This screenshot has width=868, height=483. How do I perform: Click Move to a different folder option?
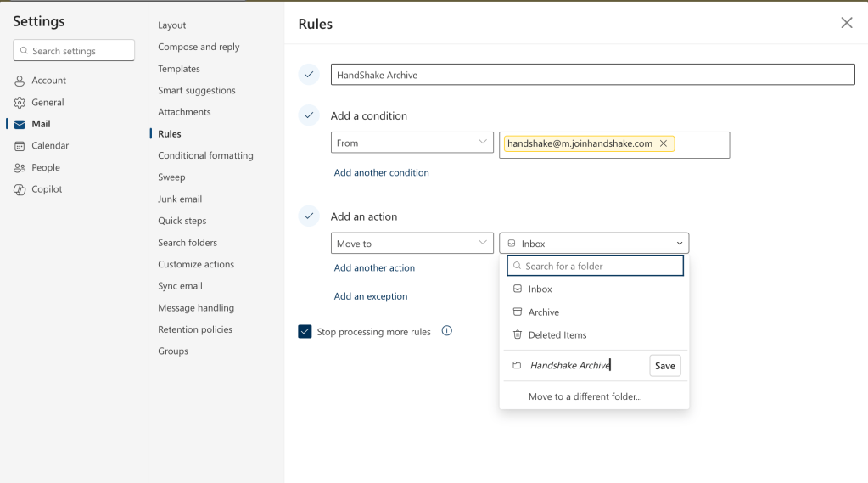tap(585, 396)
